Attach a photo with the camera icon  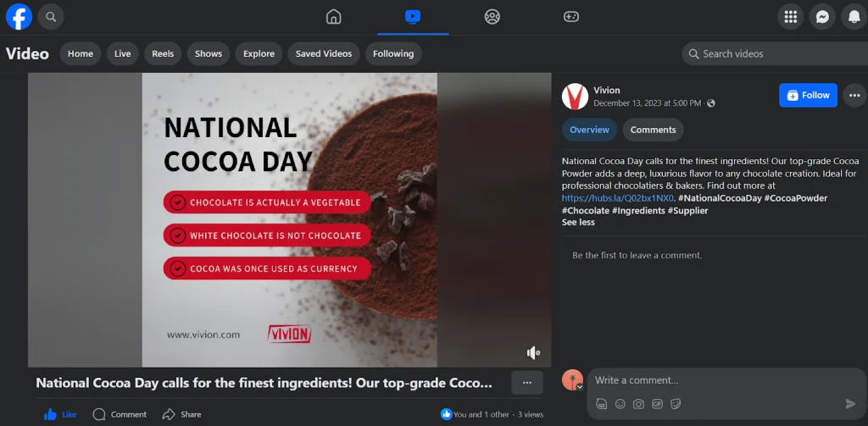638,404
